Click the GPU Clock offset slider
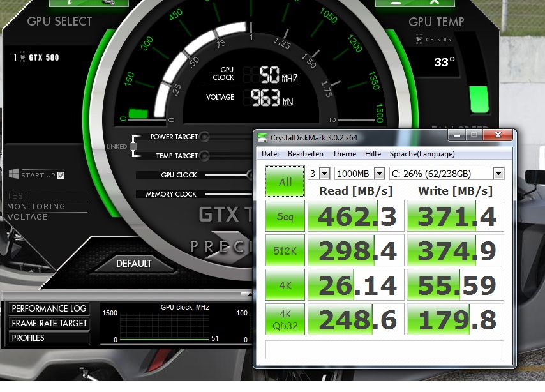Viewport: 545px width, 392px height. 228,175
